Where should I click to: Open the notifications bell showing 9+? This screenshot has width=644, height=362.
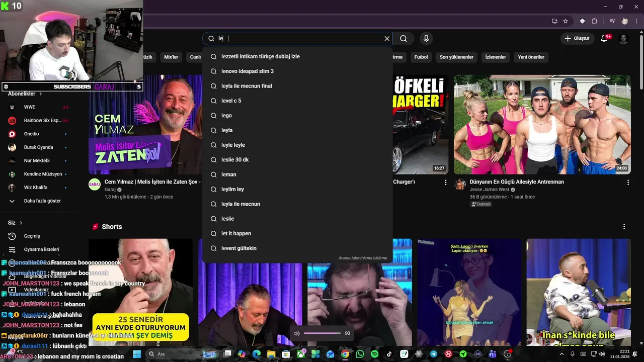pos(605,38)
